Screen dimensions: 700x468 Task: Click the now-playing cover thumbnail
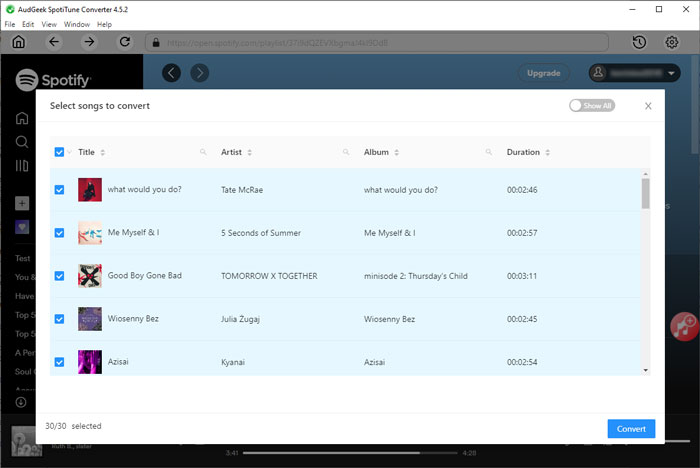(x=27, y=442)
